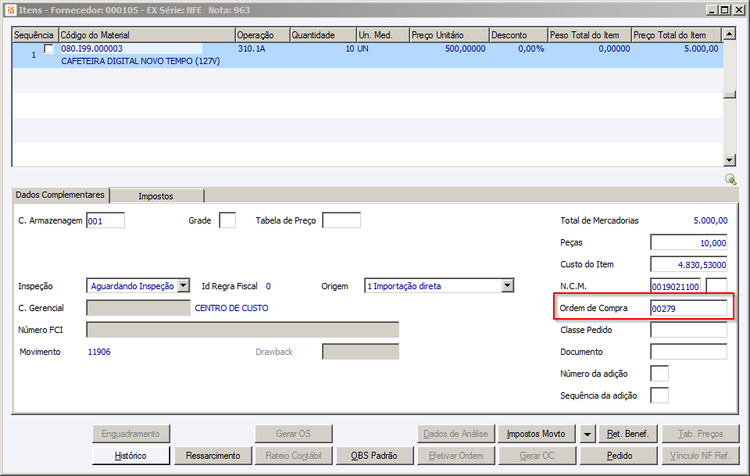Switch to the Impostos tab
750x476 pixels.
pyautogui.click(x=156, y=196)
